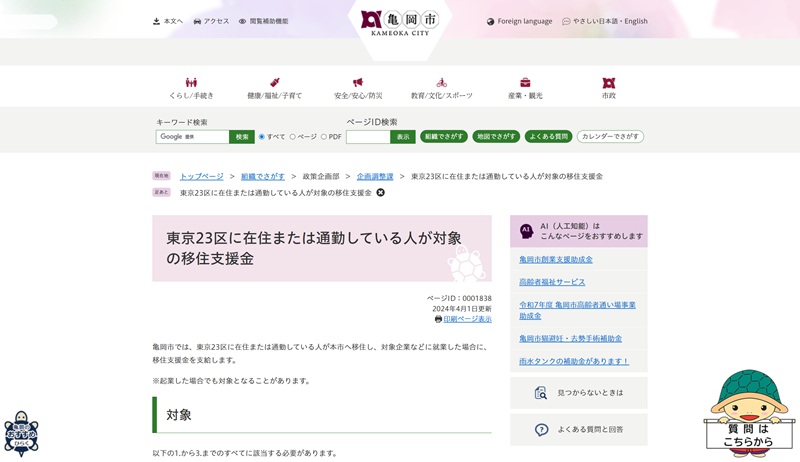This screenshot has width=800, height=462.
Task: Open the 健康/福祉/子育て menu
Action: [274, 89]
